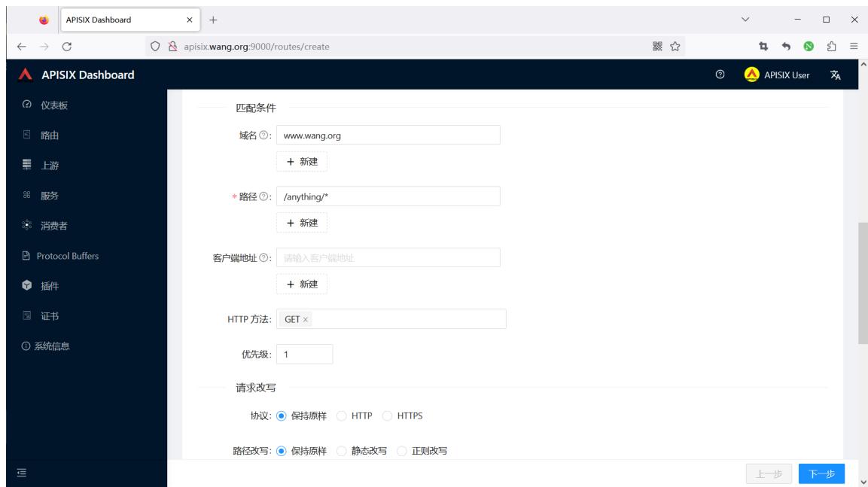The width and height of the screenshot is (868, 487).
Task: View site security via the lock icon
Action: tap(172, 47)
